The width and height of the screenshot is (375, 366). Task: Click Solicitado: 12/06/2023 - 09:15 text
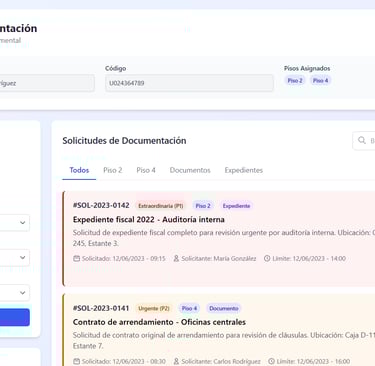click(x=124, y=258)
